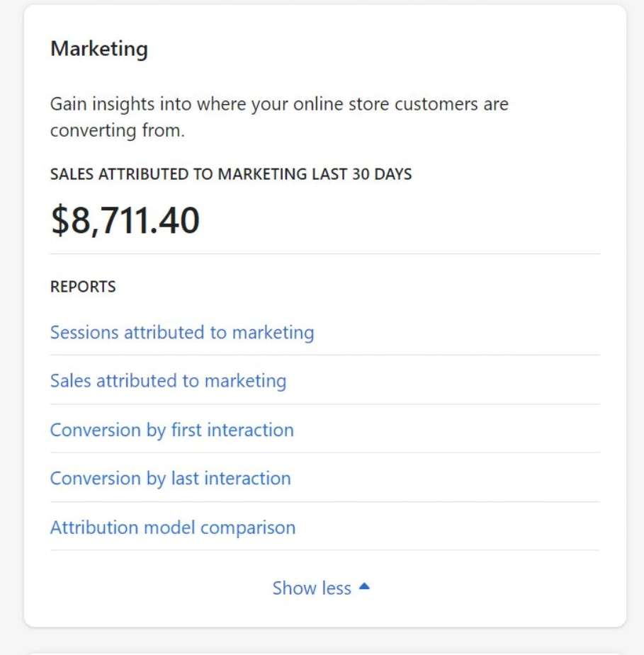The width and height of the screenshot is (644, 655).
Task: Open Conversion by first interaction report
Action: tap(171, 431)
